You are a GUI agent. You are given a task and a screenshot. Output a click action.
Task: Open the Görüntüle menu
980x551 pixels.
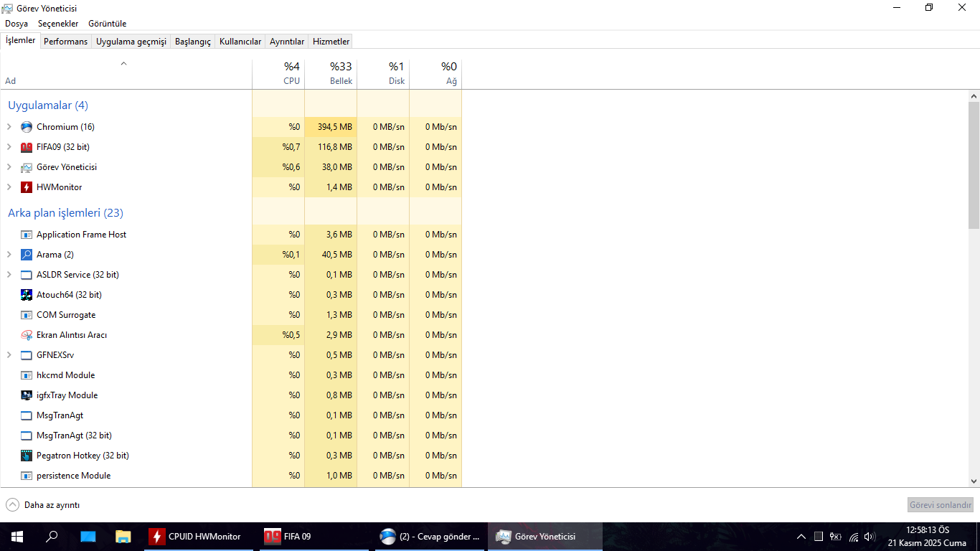click(x=107, y=24)
